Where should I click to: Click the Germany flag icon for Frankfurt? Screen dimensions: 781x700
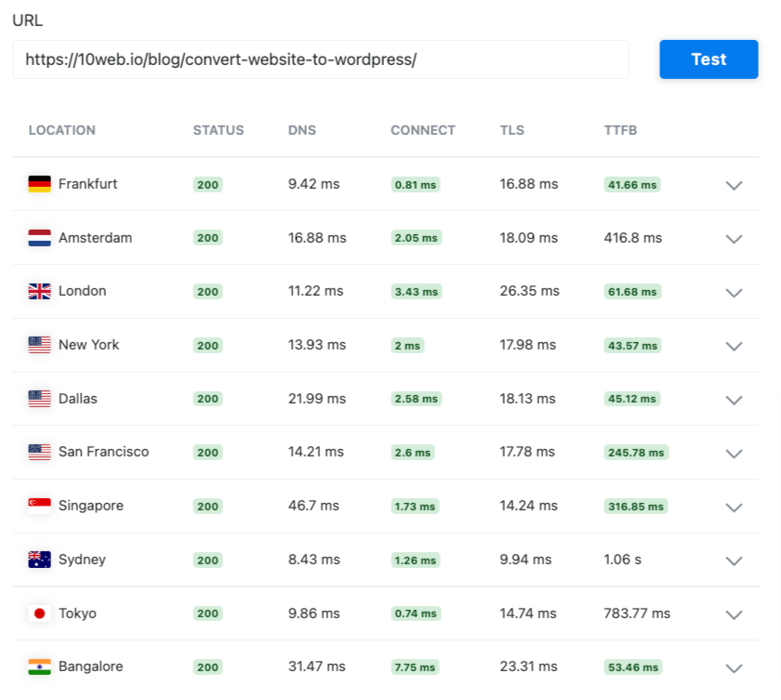(x=39, y=184)
